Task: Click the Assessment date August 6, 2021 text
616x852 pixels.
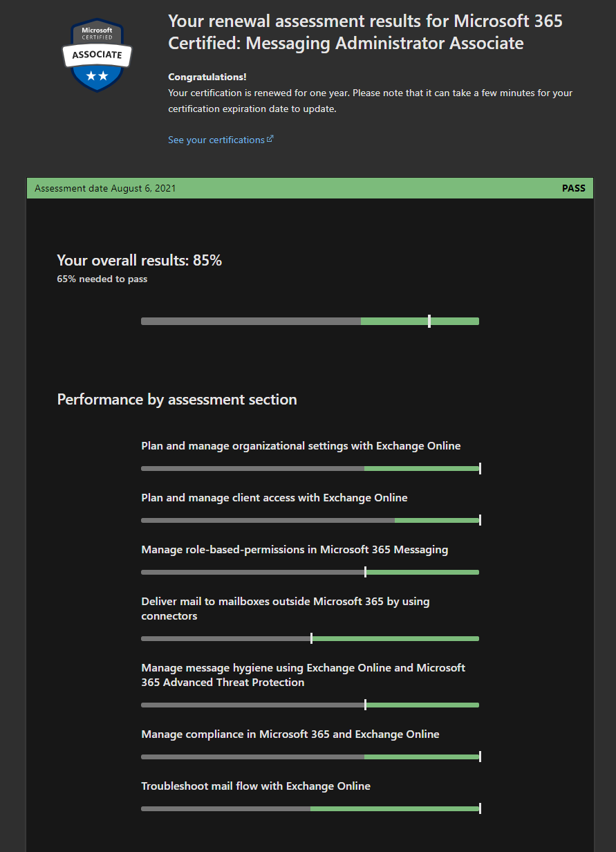Action: (105, 188)
